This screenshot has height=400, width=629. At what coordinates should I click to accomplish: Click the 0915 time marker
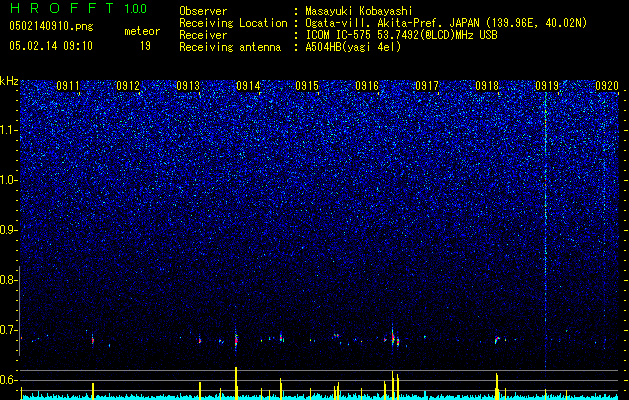pos(307,86)
